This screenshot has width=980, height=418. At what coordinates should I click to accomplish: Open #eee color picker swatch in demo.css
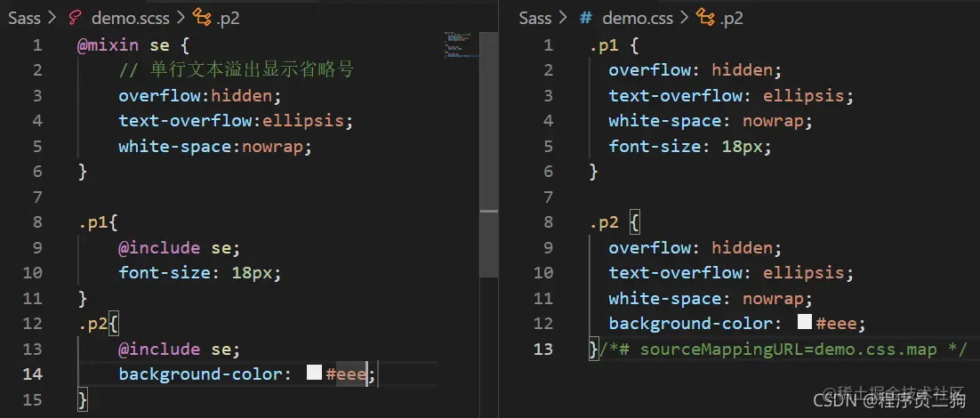pos(805,323)
